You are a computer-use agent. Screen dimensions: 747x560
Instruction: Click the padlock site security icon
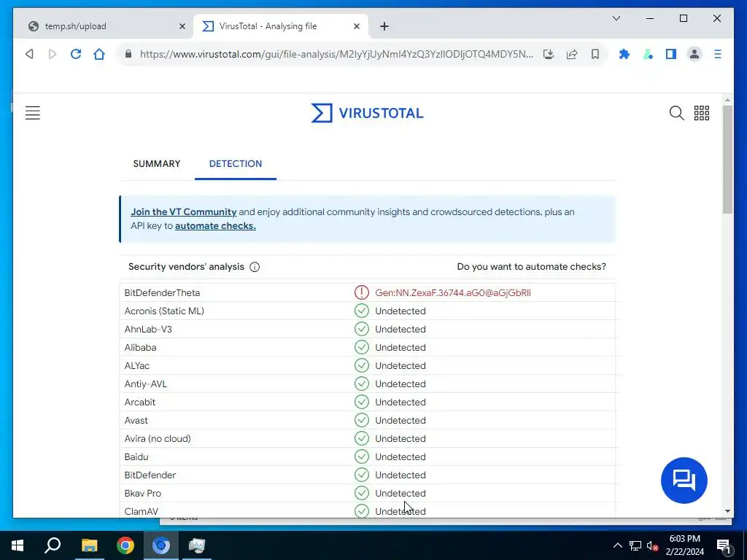point(128,54)
